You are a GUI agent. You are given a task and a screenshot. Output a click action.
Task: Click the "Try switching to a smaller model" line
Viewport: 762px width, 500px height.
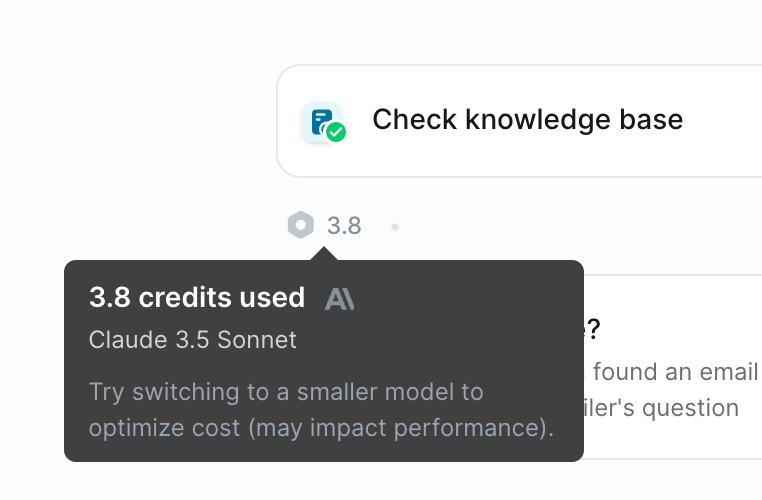[x=286, y=391]
